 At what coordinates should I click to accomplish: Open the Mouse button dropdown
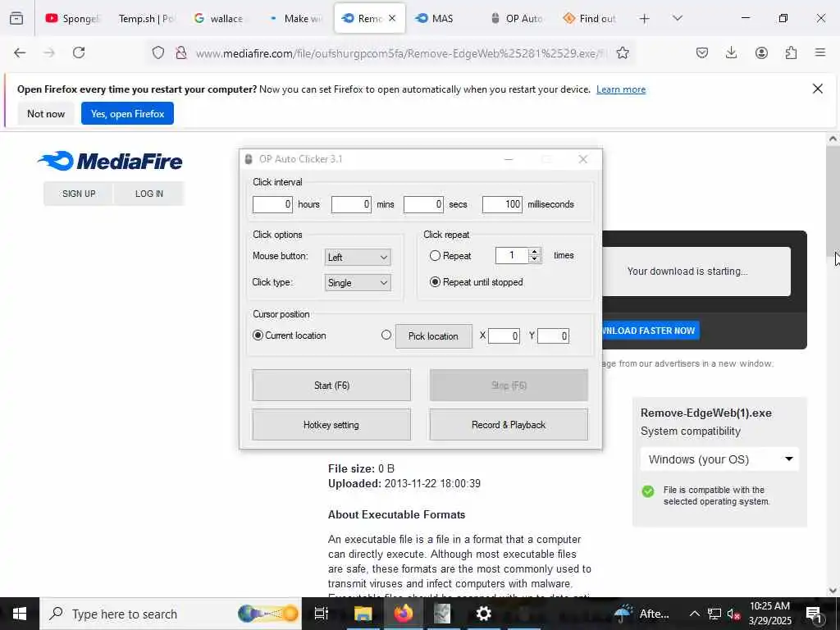coord(358,257)
